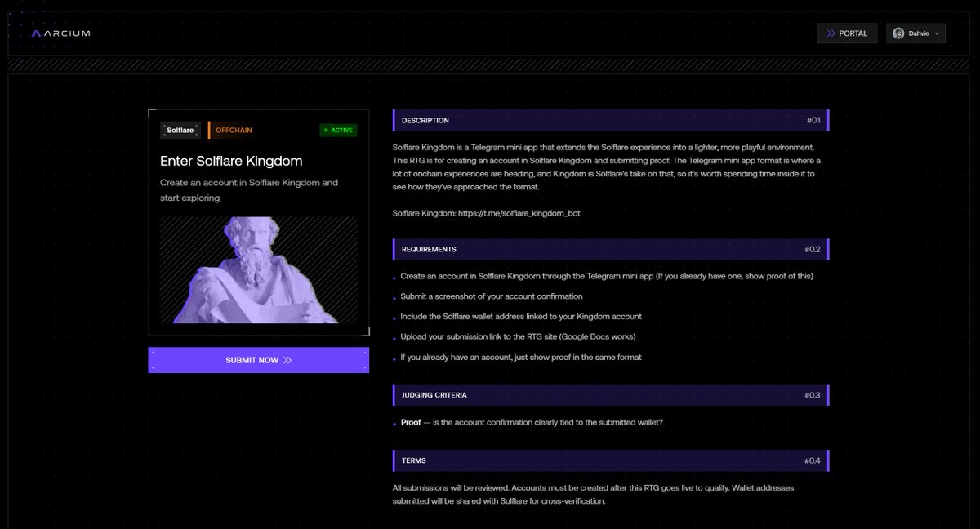Expand the chevron beside Dahvie
This screenshot has width=980, height=529.
click(x=936, y=33)
